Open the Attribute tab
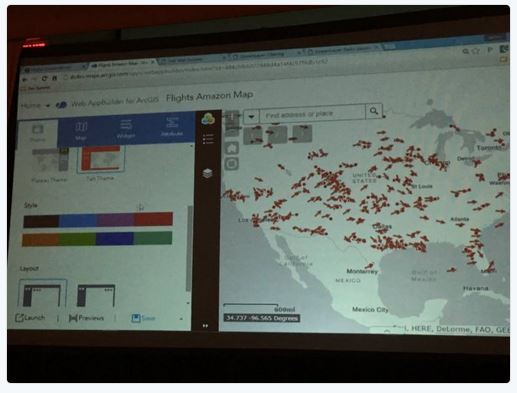This screenshot has width=517, height=393. pos(172,127)
